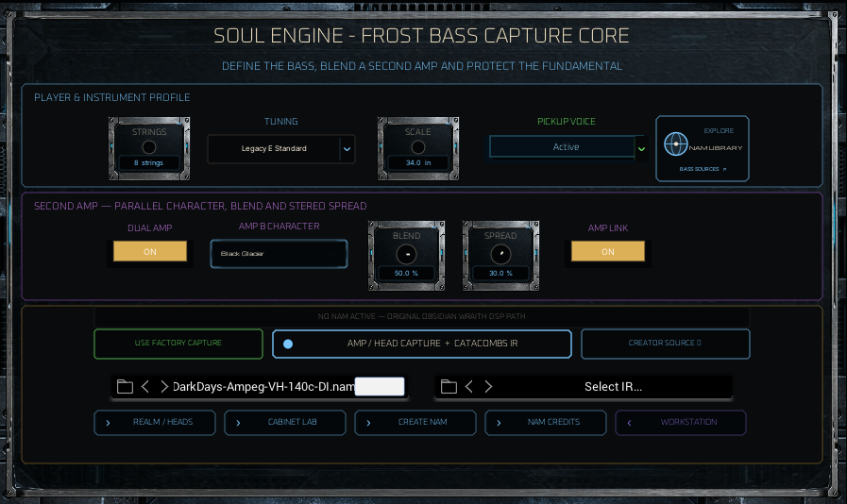Click Legacy E Standard tuning text
Viewport: 847px width, 504px height.
point(274,148)
